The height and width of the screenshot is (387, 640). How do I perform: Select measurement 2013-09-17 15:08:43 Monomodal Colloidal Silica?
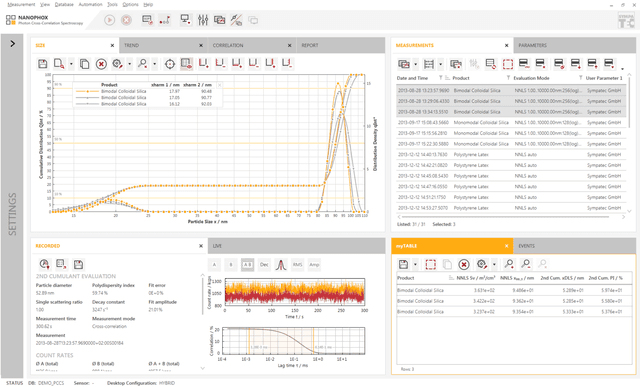511,122
